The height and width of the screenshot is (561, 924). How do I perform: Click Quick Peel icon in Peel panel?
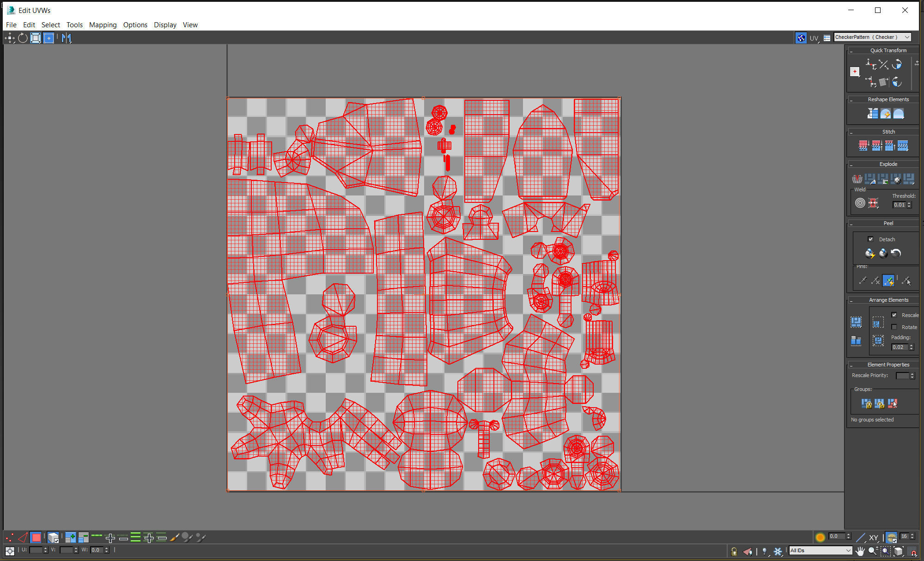click(869, 253)
